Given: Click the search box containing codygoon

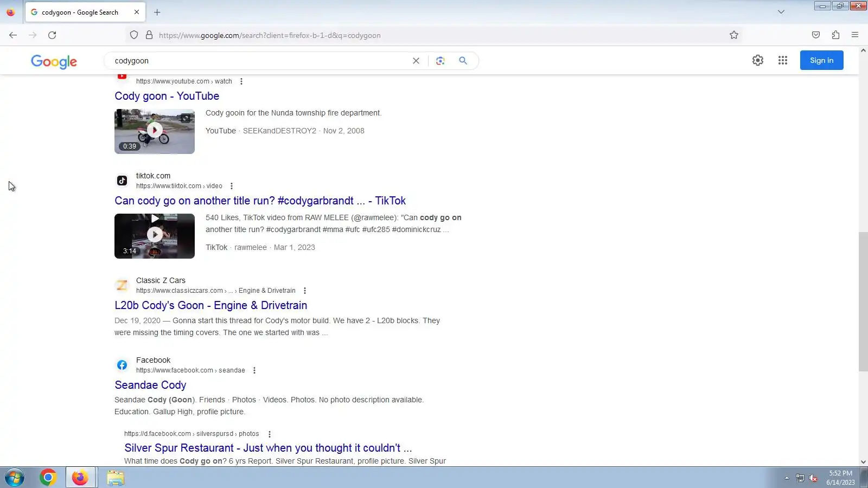Looking at the screenshot, I should [260, 61].
